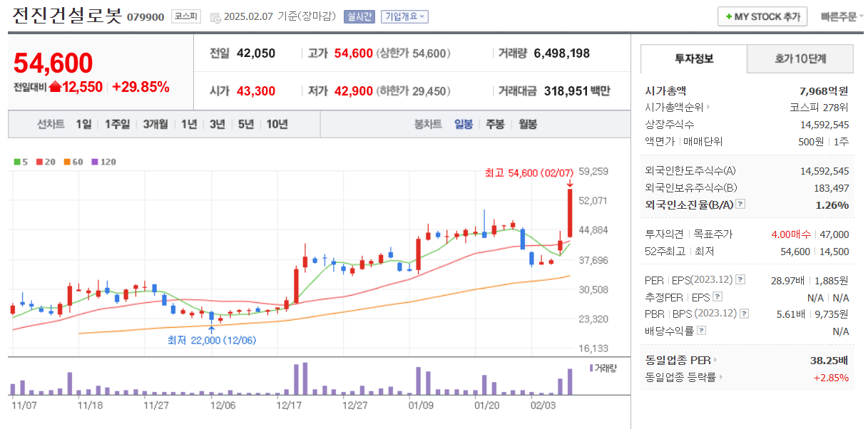Switch to the 호가10단계 tab
868x429 pixels.
(x=800, y=58)
